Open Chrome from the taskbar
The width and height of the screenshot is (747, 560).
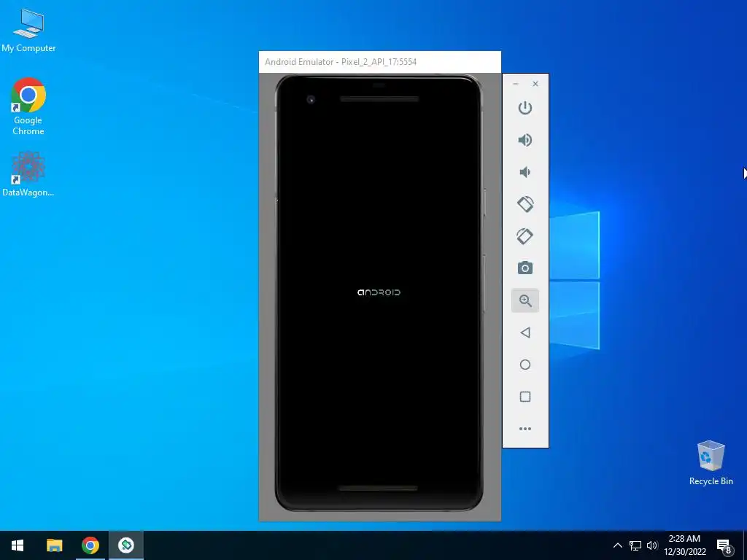[x=90, y=545]
